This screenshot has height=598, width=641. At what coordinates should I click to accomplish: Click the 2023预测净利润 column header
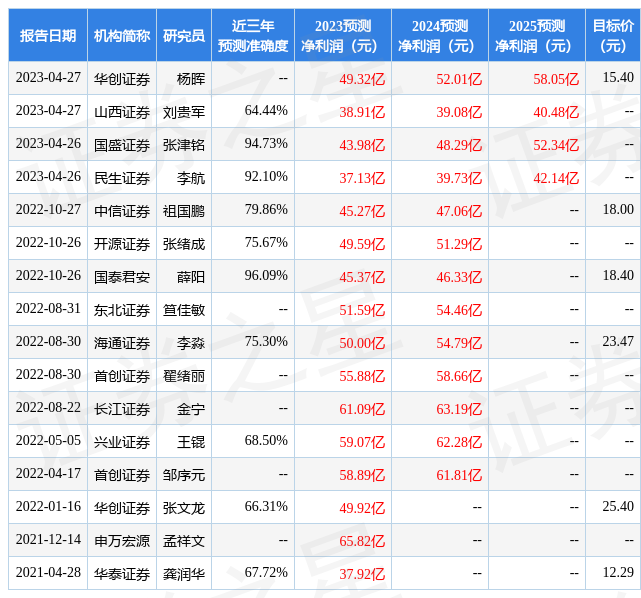tap(343, 36)
